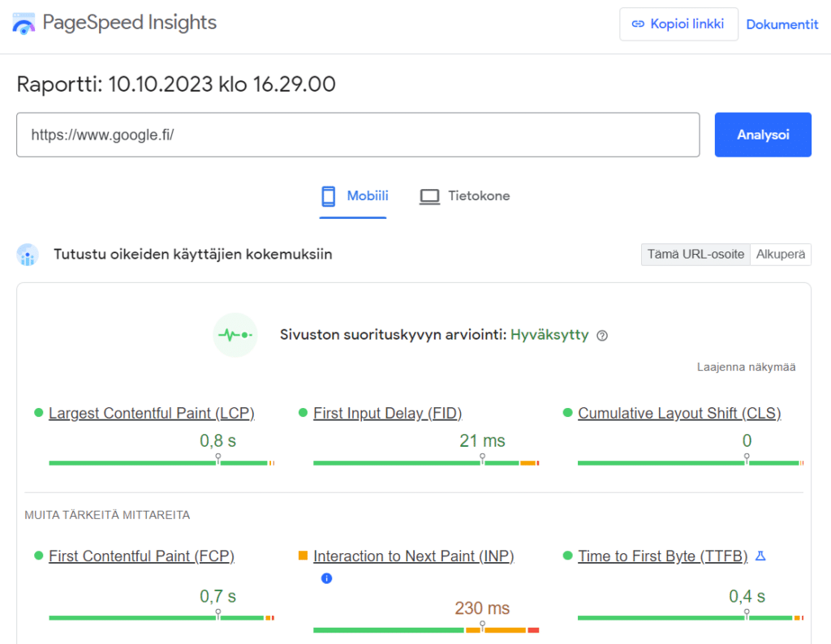This screenshot has height=644, width=831.
Task: Click the MUITA TÄRKEITÄ MITTAREITA heading
Action: click(107, 515)
